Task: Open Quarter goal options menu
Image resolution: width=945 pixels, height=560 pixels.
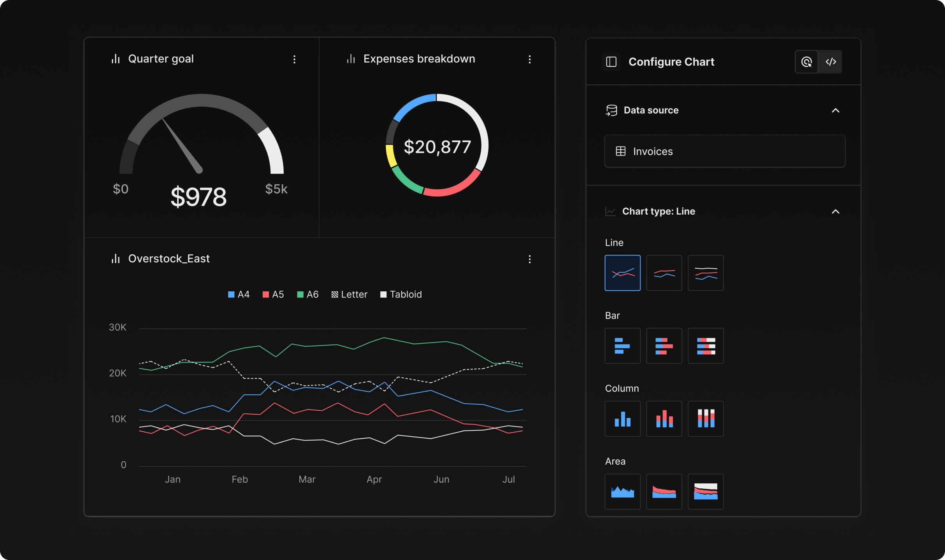Action: coord(294,59)
